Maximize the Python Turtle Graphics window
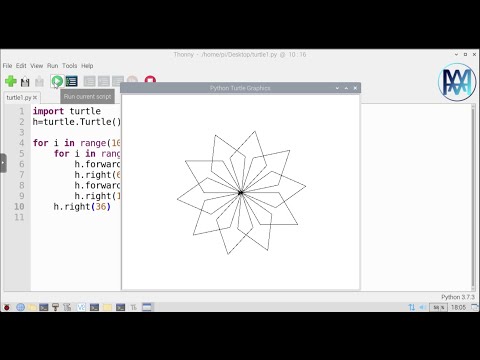Image resolution: width=480 pixels, height=360 pixels. tap(346, 88)
